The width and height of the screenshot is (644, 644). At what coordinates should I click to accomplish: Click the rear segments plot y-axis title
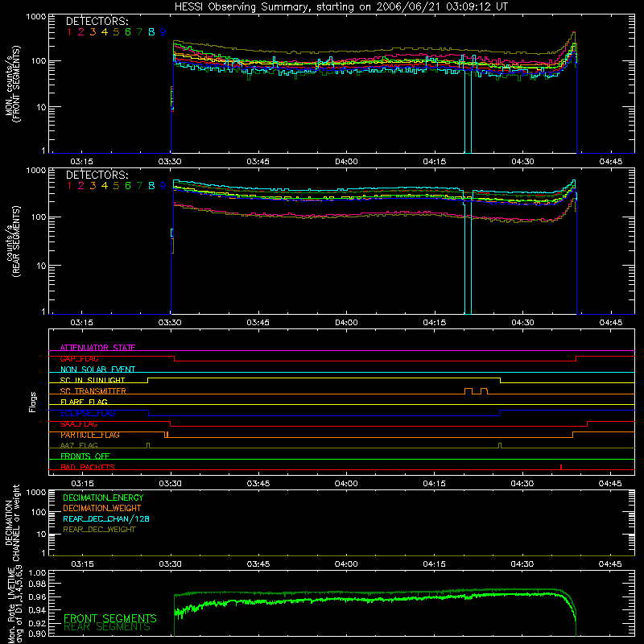pyautogui.click(x=12, y=242)
